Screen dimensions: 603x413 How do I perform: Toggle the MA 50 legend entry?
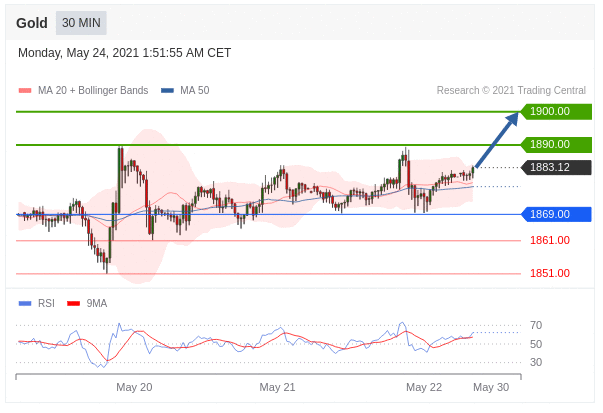[x=185, y=90]
